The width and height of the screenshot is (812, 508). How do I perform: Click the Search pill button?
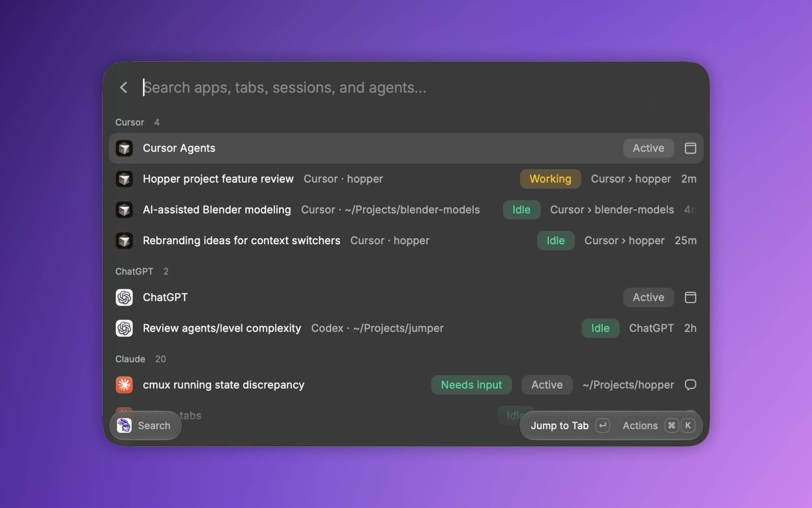coord(146,426)
